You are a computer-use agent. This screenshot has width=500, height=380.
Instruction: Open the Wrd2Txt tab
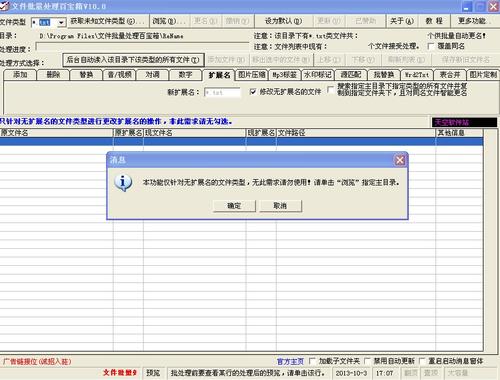click(x=417, y=75)
